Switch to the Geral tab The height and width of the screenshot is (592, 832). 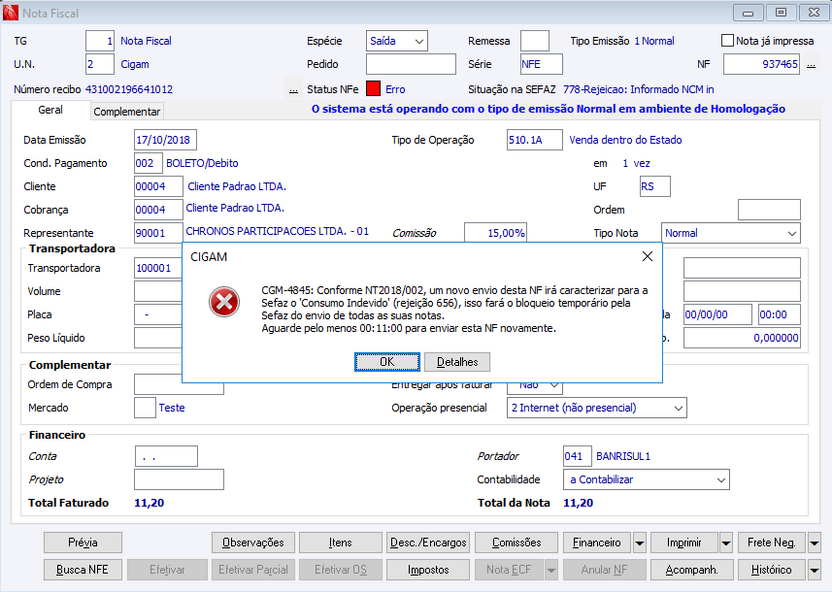(50, 110)
